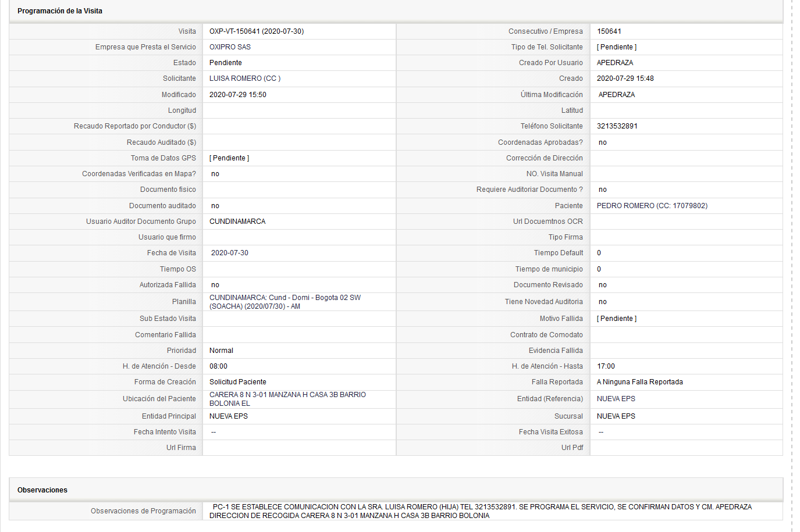Viewport: 800px width, 532px height.
Task: Click the Creado timestamp 2020-07-29 15:48
Action: tap(625, 78)
